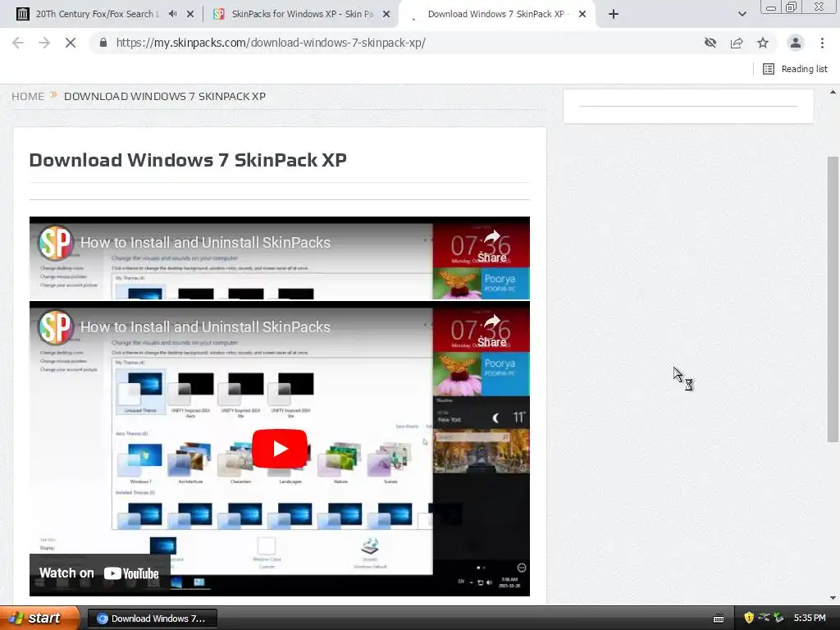The height and width of the screenshot is (630, 840).
Task: Open the Chrome profile avatar
Action: 796,43
